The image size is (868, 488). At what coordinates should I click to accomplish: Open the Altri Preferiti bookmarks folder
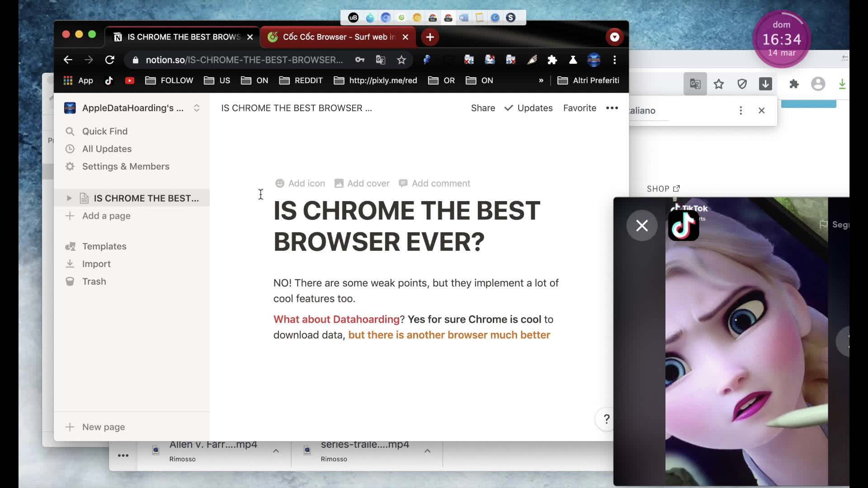click(x=589, y=80)
